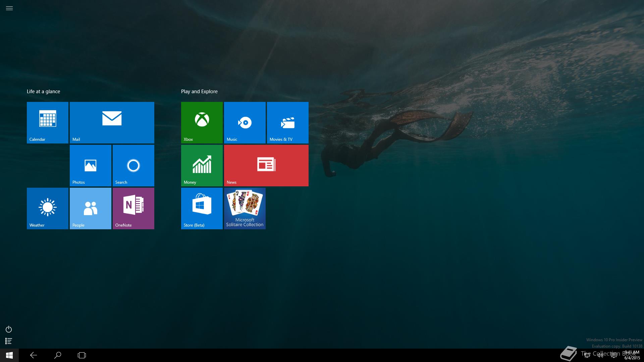Open the All apps list icon
644x362 pixels.
(9, 341)
